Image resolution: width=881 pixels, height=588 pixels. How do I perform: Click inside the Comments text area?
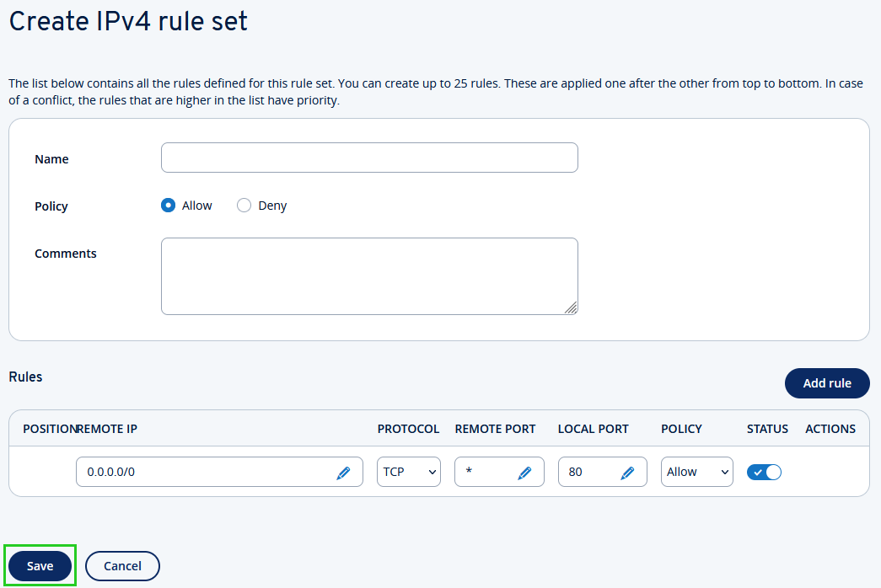click(x=369, y=275)
